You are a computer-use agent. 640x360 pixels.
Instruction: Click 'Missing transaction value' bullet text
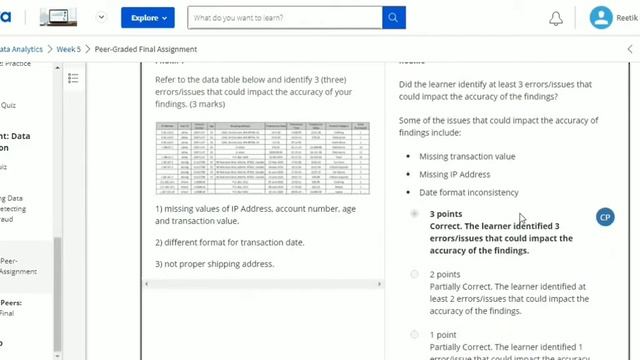click(x=467, y=156)
